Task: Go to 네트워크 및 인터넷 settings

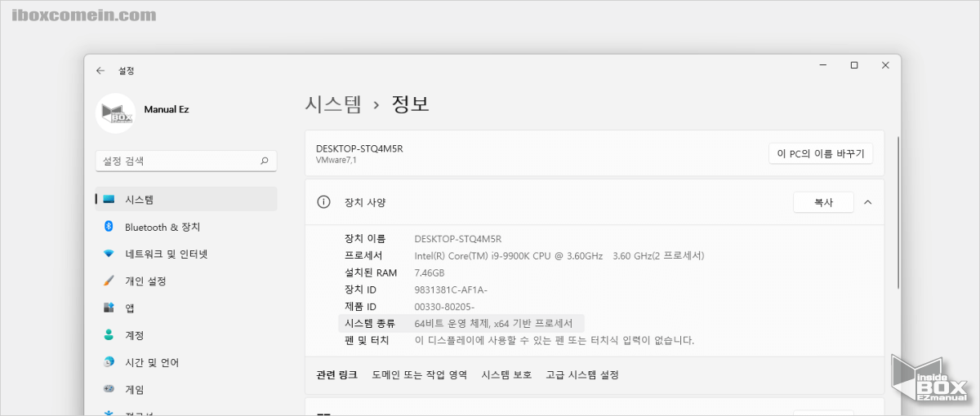Action: pos(186,254)
